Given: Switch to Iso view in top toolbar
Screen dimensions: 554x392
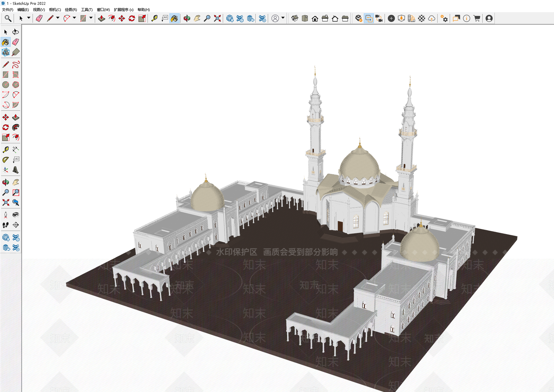Looking at the screenshot, I should point(295,18).
